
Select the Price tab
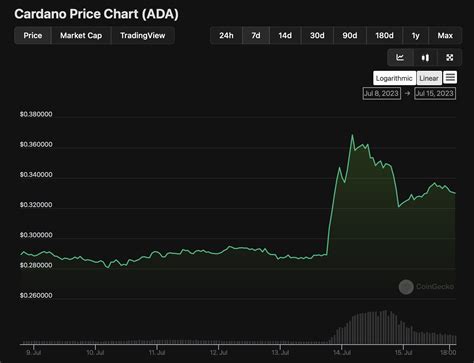[33, 35]
